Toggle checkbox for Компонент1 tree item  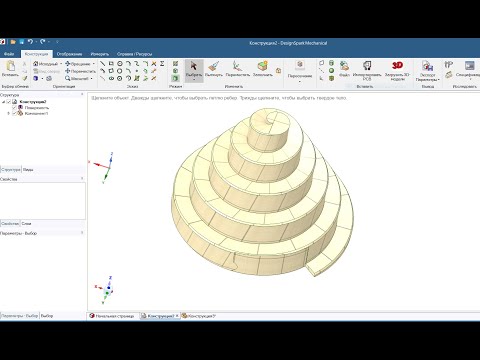click(14, 113)
